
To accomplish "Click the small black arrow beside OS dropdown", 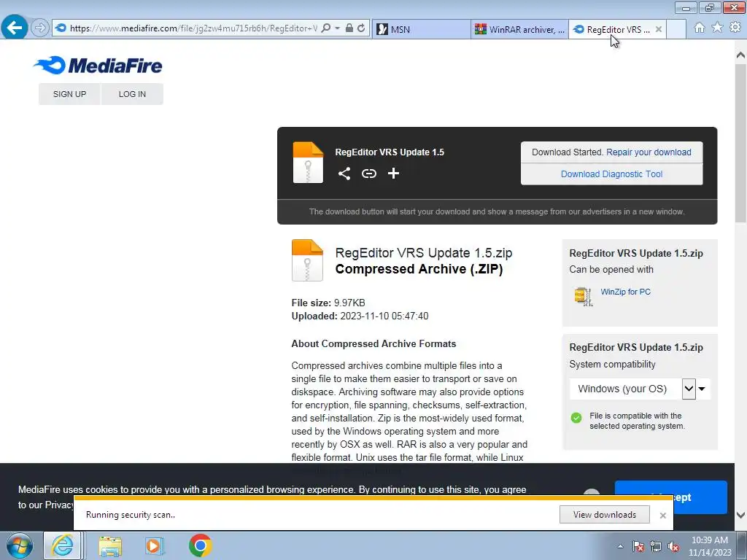I will click(702, 389).
